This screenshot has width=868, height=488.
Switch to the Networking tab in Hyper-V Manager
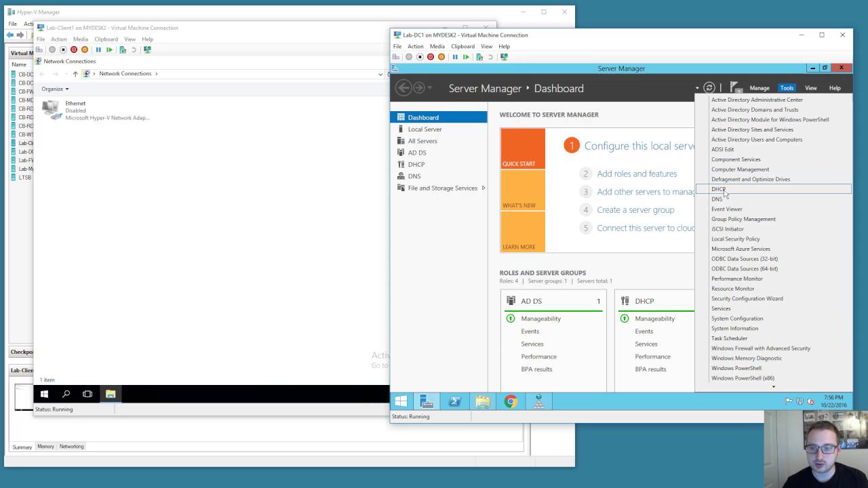click(71, 447)
